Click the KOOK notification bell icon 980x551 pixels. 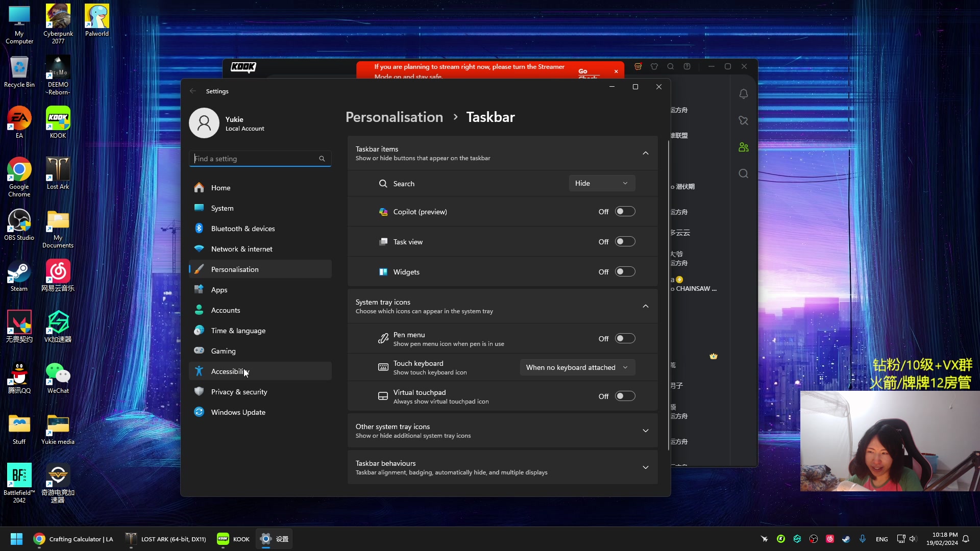pyautogui.click(x=743, y=94)
